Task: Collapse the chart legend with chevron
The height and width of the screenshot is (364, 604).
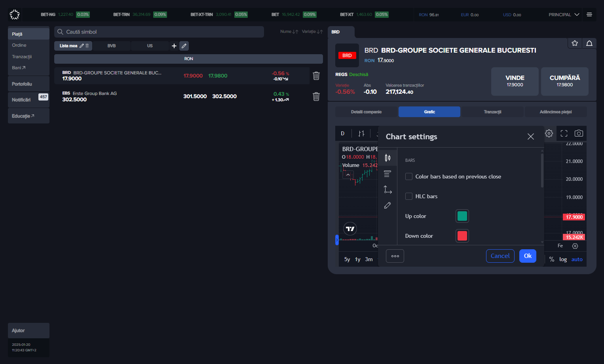Action: 348,174
